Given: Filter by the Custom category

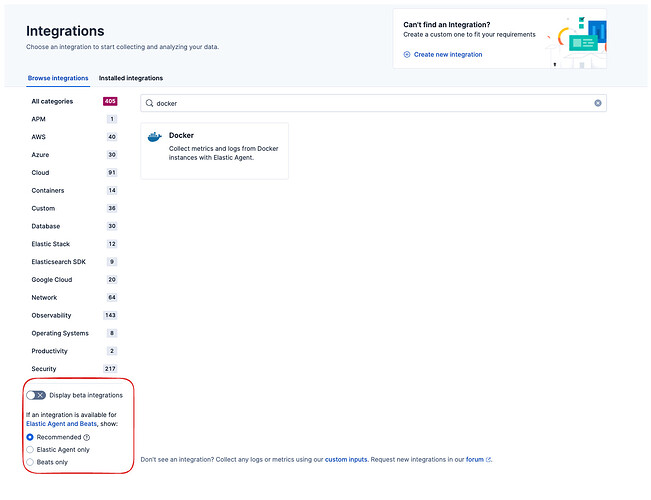Looking at the screenshot, I should click(74, 208).
